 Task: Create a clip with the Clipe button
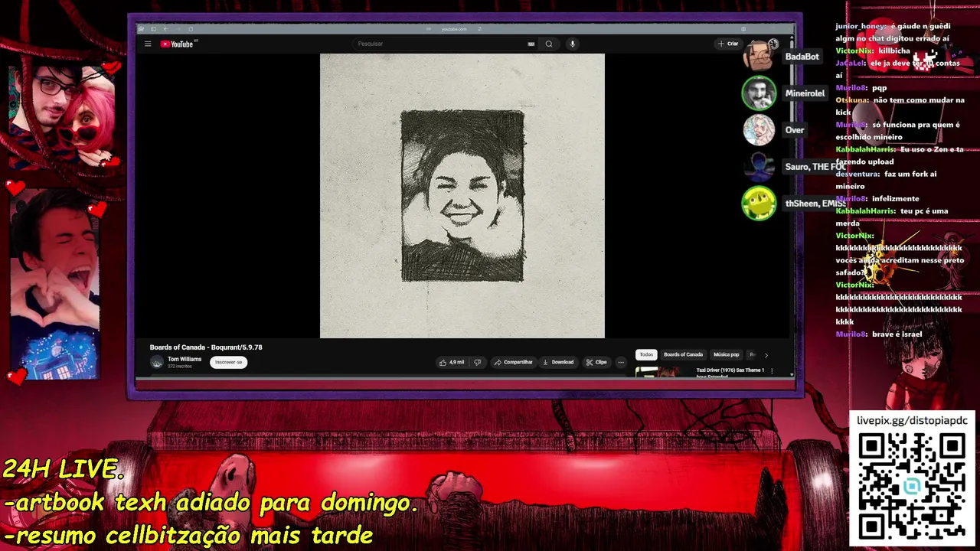(x=596, y=362)
